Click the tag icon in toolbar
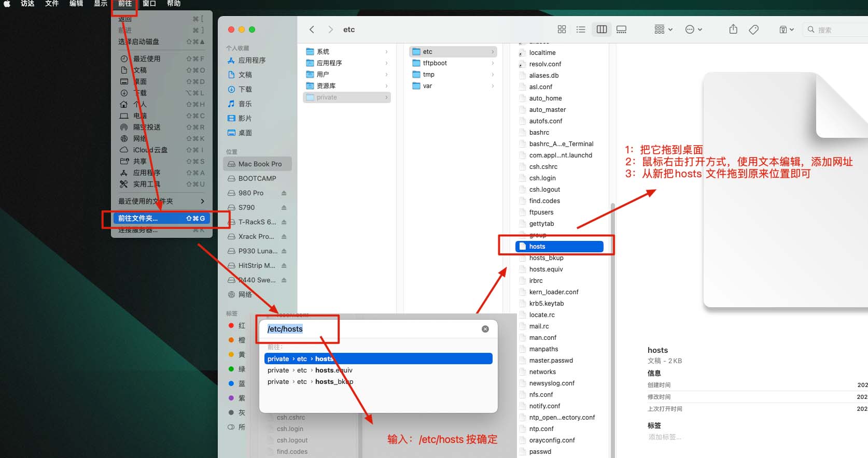The image size is (868, 458). pos(754,30)
